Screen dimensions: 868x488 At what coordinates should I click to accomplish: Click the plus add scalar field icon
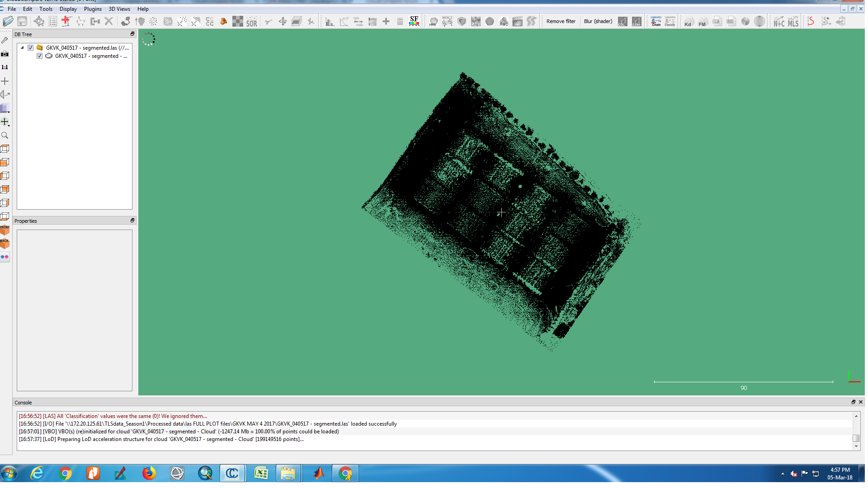coord(386,21)
